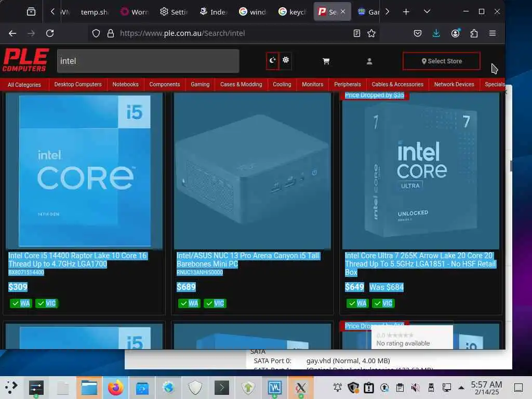This screenshot has height=399, width=532.
Task: Click the site padlock icon
Action: click(x=111, y=33)
